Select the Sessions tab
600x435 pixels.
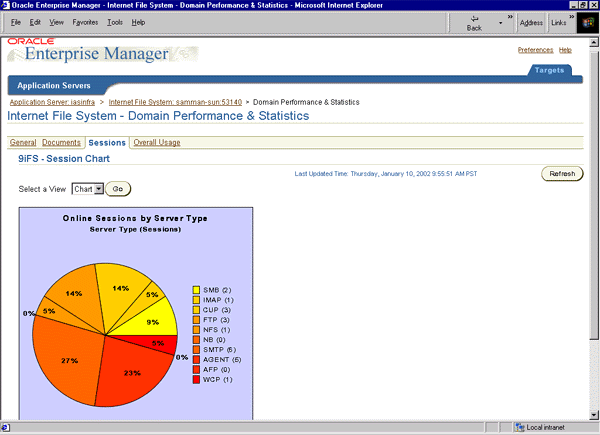click(107, 143)
